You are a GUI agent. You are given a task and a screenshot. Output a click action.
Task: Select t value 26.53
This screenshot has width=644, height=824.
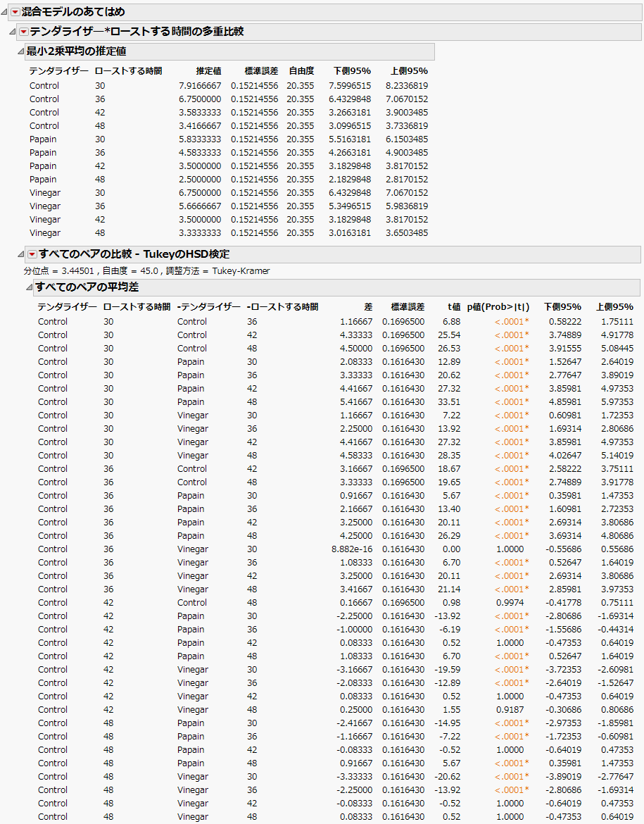450,349
